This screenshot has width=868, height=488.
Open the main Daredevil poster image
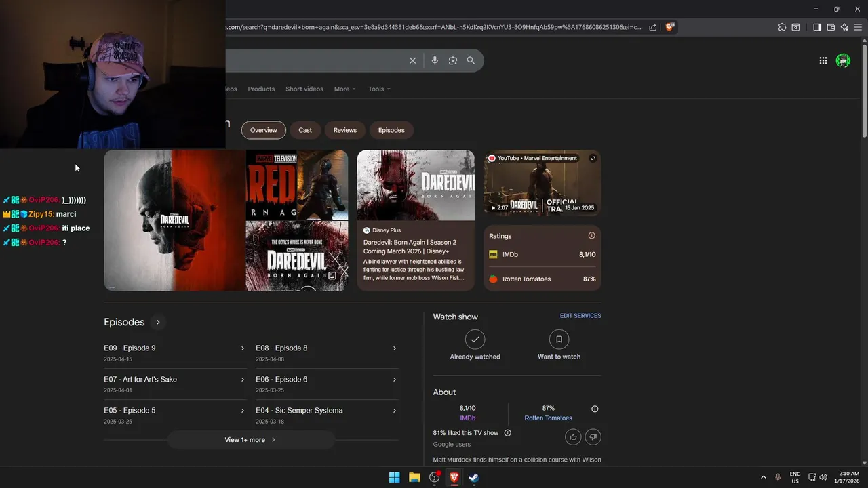click(174, 220)
